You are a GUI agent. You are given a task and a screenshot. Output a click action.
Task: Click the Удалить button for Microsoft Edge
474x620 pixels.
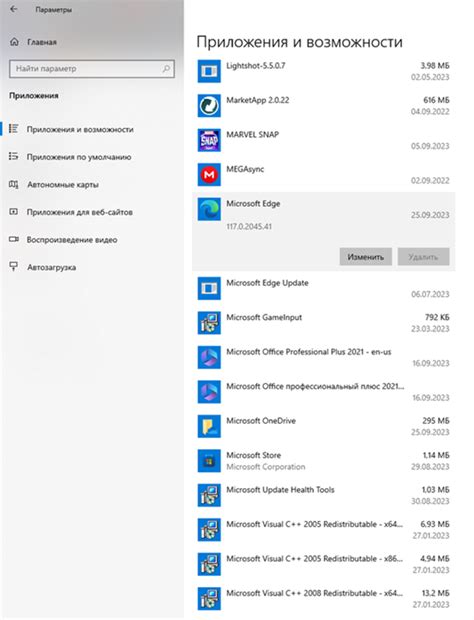pos(423,257)
